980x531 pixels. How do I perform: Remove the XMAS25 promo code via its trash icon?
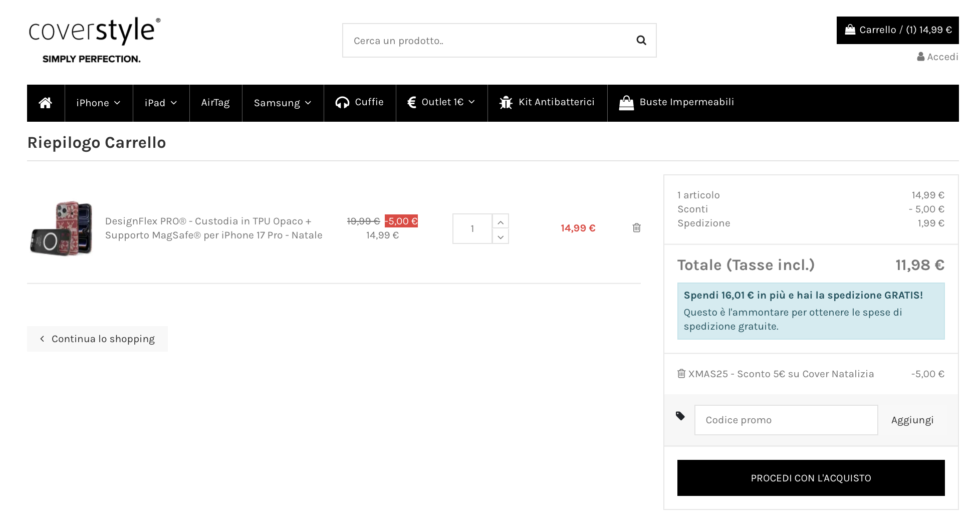[681, 374]
